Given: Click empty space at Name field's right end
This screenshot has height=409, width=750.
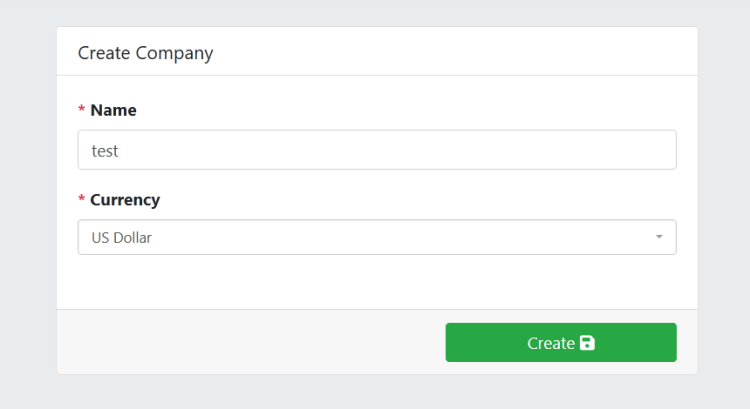Looking at the screenshot, I should 640,150.
